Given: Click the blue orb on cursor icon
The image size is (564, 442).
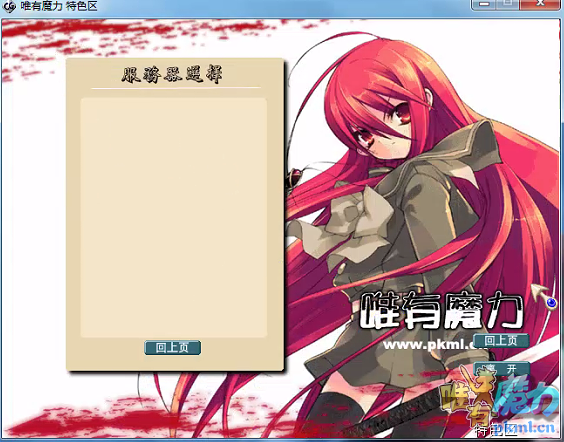Looking at the screenshot, I should pos(552,303).
